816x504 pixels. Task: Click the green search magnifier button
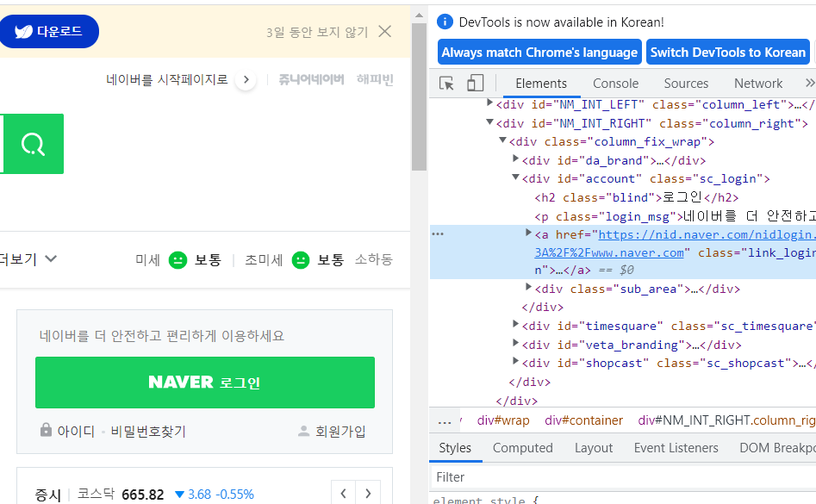34,144
